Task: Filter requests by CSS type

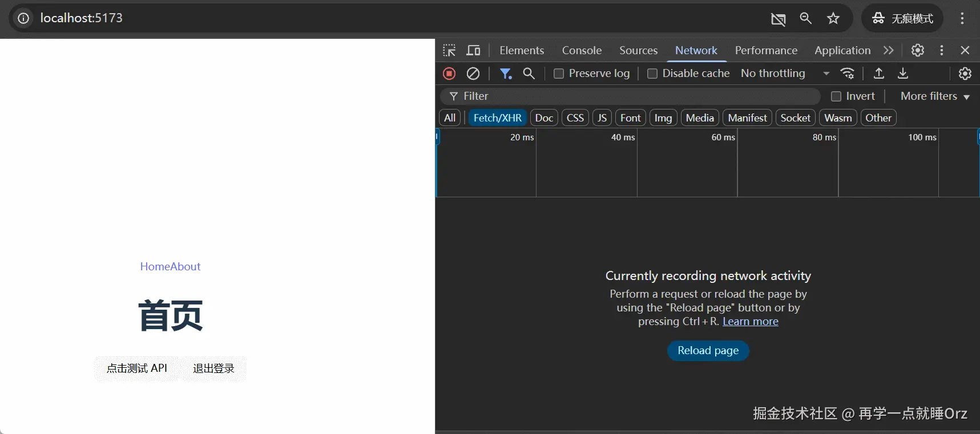Action: click(575, 118)
